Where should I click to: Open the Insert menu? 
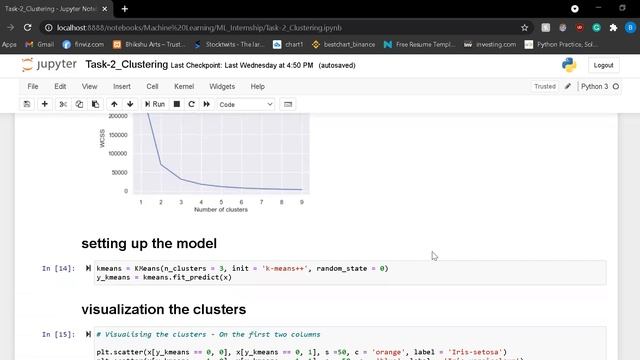click(x=122, y=87)
